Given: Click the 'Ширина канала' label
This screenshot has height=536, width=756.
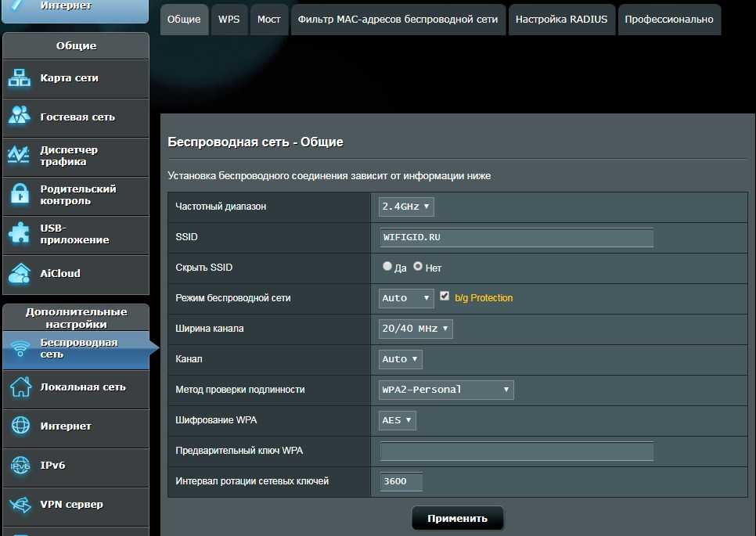Looking at the screenshot, I should click(210, 329).
